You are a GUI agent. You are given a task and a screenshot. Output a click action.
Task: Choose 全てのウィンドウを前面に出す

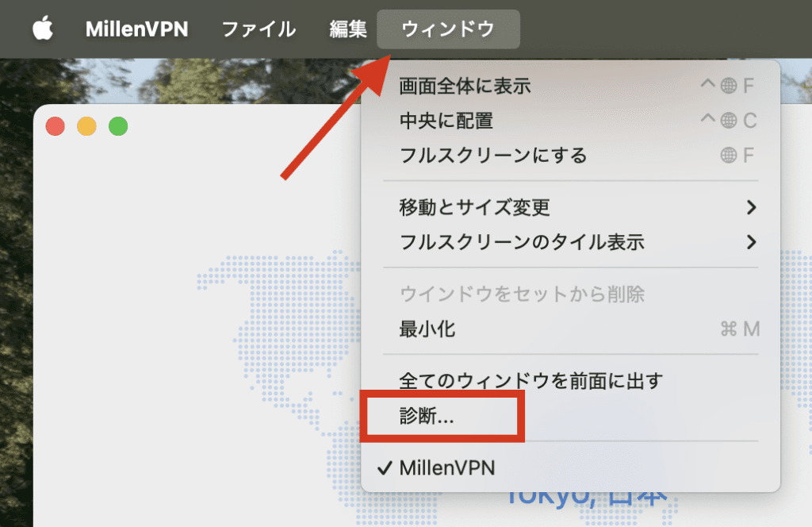(530, 381)
